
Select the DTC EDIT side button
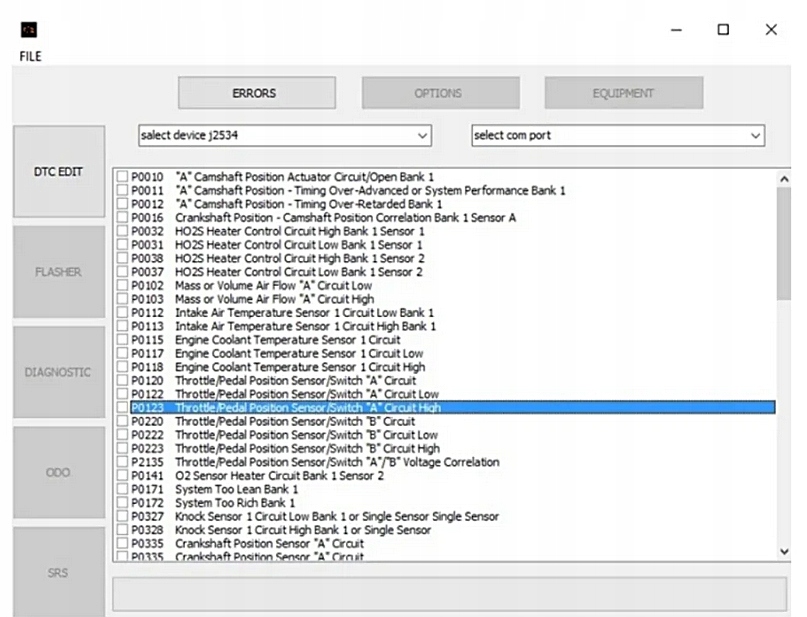[59, 171]
